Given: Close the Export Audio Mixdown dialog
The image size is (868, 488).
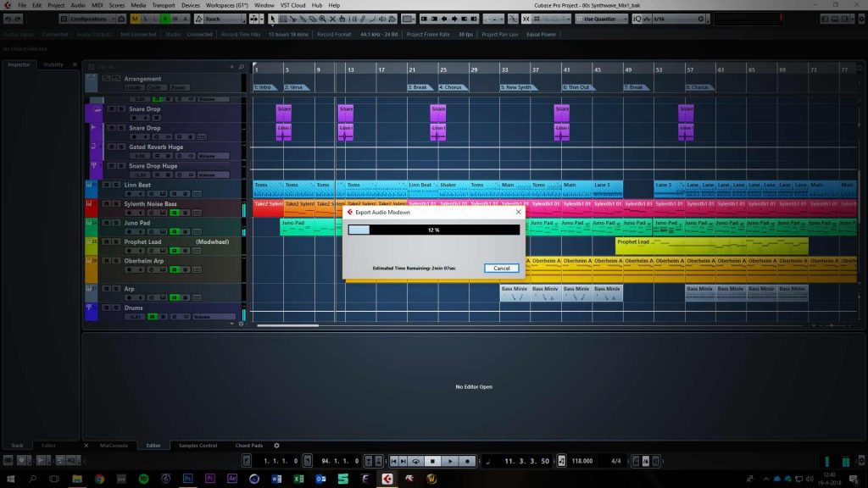Looking at the screenshot, I should [x=518, y=212].
